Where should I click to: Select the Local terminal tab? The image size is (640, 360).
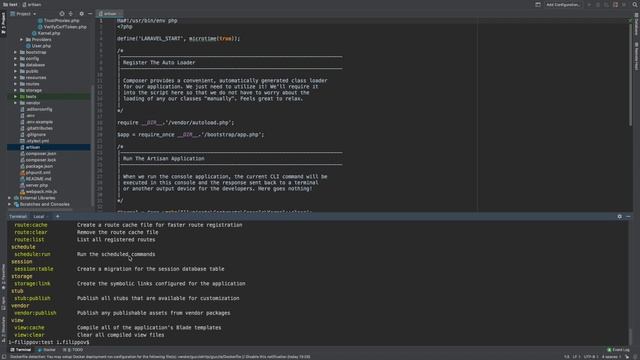39,216
